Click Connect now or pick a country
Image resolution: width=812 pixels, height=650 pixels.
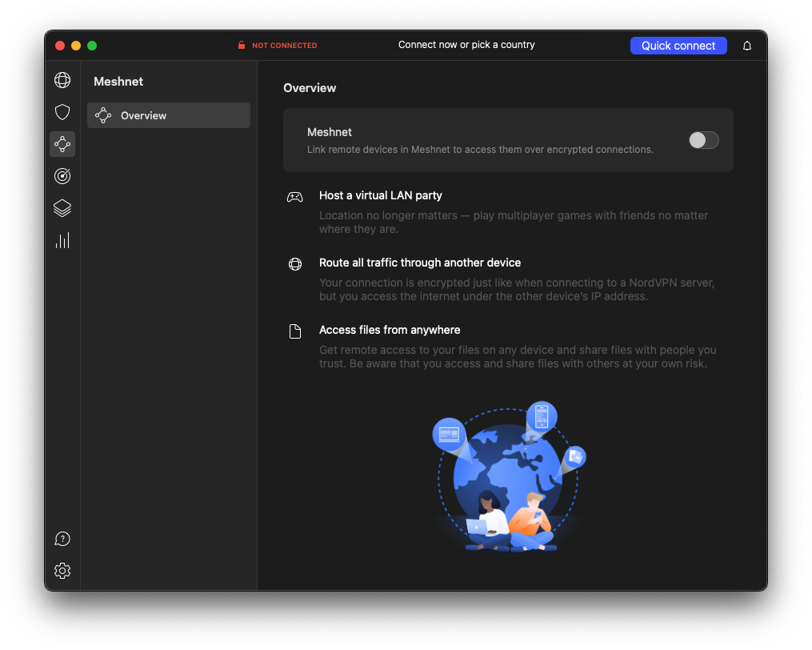(x=466, y=45)
